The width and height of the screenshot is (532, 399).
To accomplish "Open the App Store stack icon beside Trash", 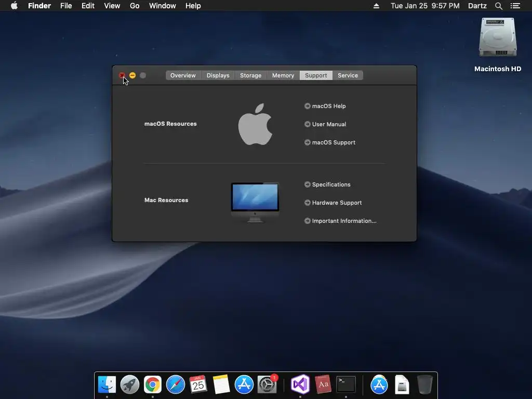I will click(x=379, y=384).
